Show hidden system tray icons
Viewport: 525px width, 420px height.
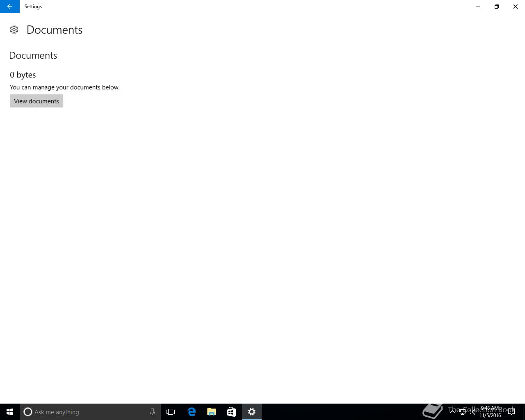pyautogui.click(x=452, y=412)
